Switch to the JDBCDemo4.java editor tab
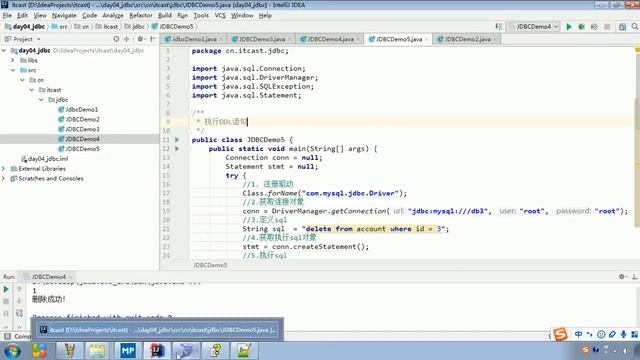640x360 pixels. [x=330, y=39]
